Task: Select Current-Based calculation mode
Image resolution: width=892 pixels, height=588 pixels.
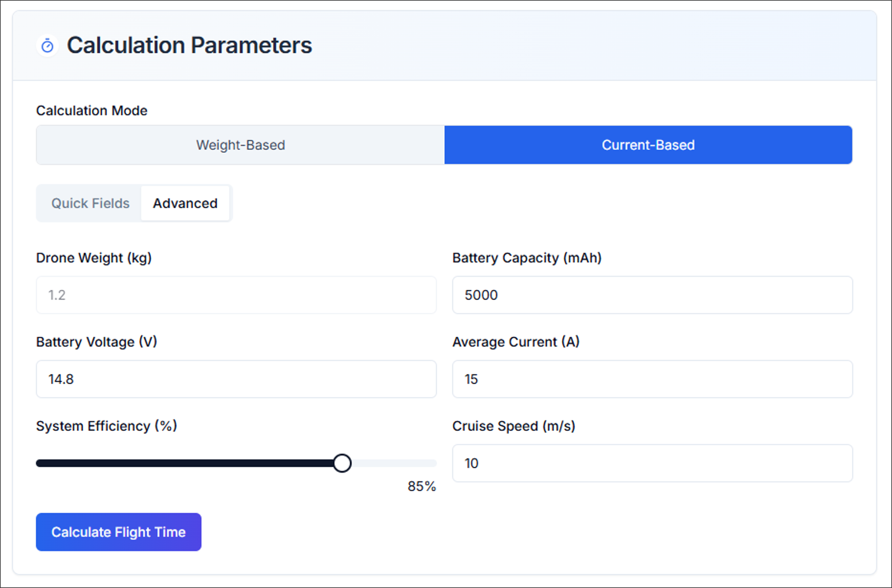Action: click(x=648, y=145)
